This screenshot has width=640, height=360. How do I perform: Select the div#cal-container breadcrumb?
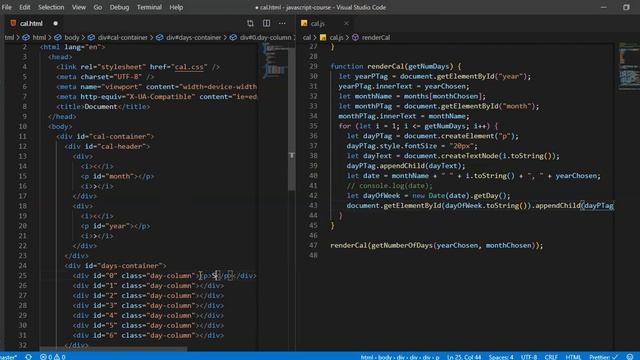(x=122, y=38)
